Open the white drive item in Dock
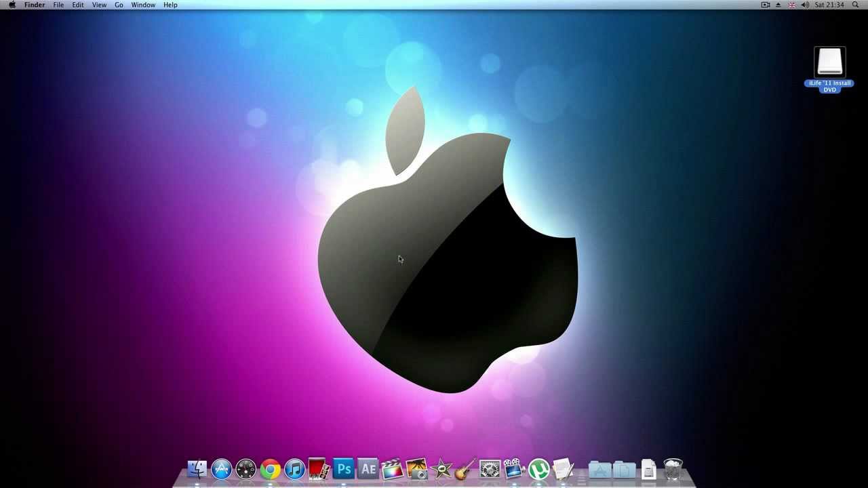Viewport: 868px width, 488px height. [648, 469]
